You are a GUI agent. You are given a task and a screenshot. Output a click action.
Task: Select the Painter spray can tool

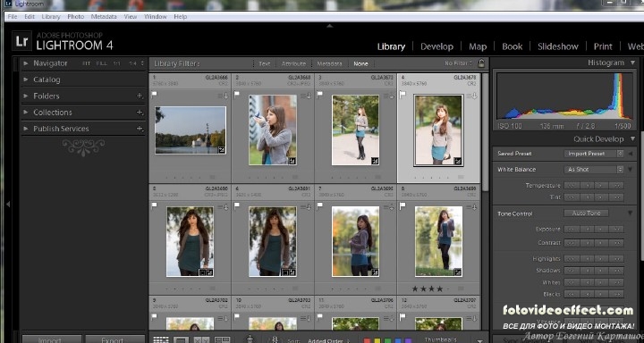(x=250, y=339)
